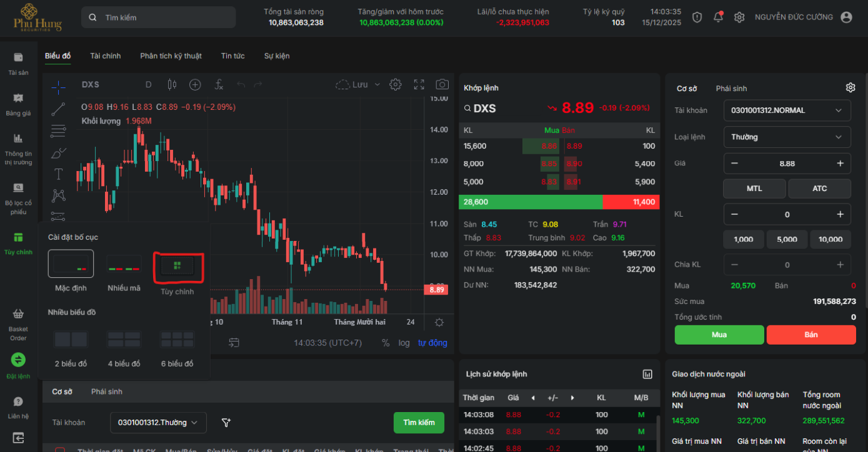
Task: Click the compare symbol plus icon
Action: (x=195, y=84)
